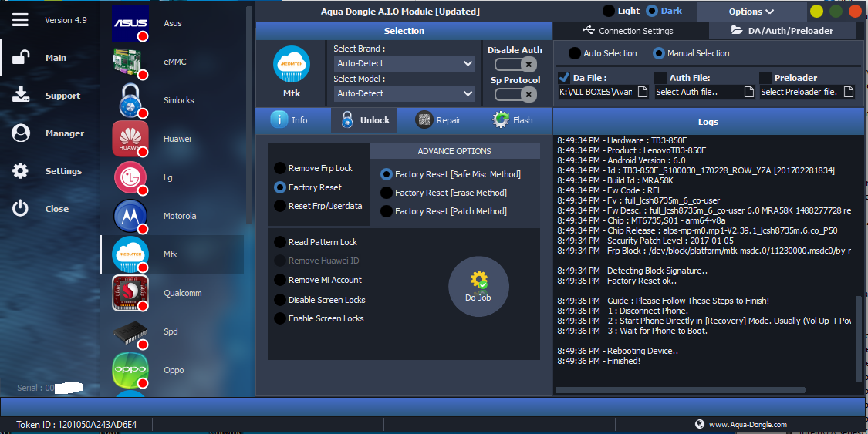Image resolution: width=868 pixels, height=434 pixels.
Task: Select the eMMC board icon
Action: 130,62
